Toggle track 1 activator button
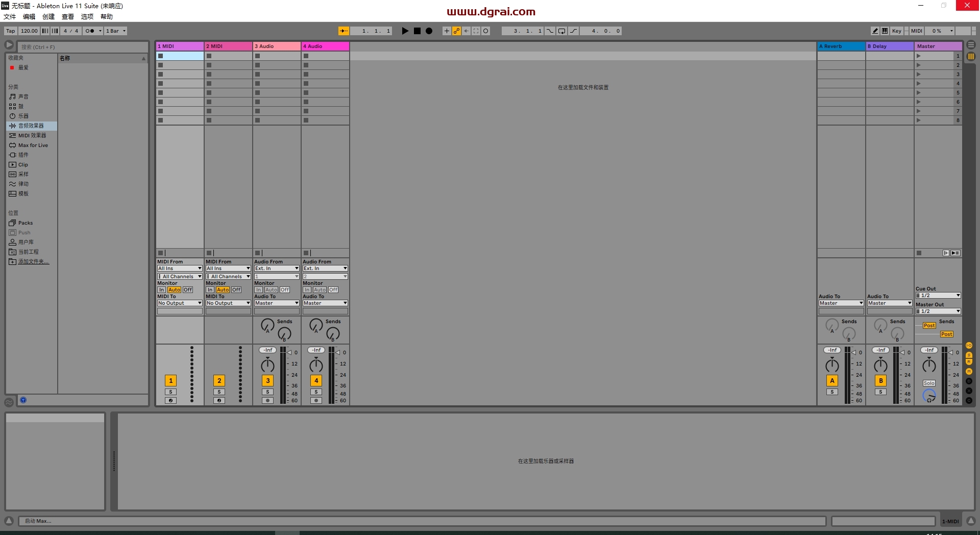The width and height of the screenshot is (980, 535). (x=170, y=380)
